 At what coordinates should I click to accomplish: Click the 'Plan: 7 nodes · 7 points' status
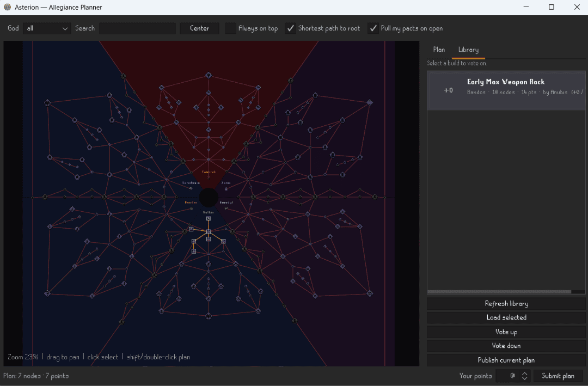(36, 376)
